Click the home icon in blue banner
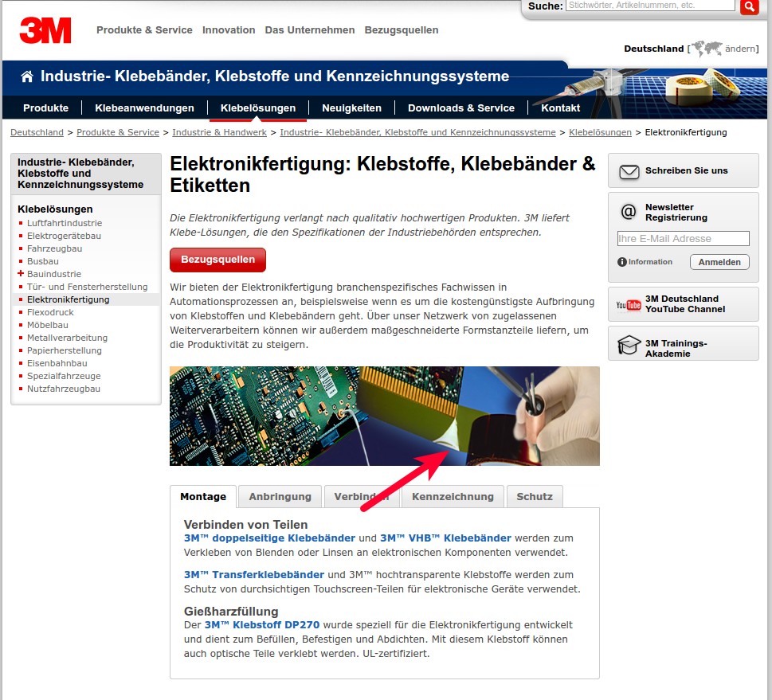Viewport: 772px width, 700px height. (x=27, y=76)
